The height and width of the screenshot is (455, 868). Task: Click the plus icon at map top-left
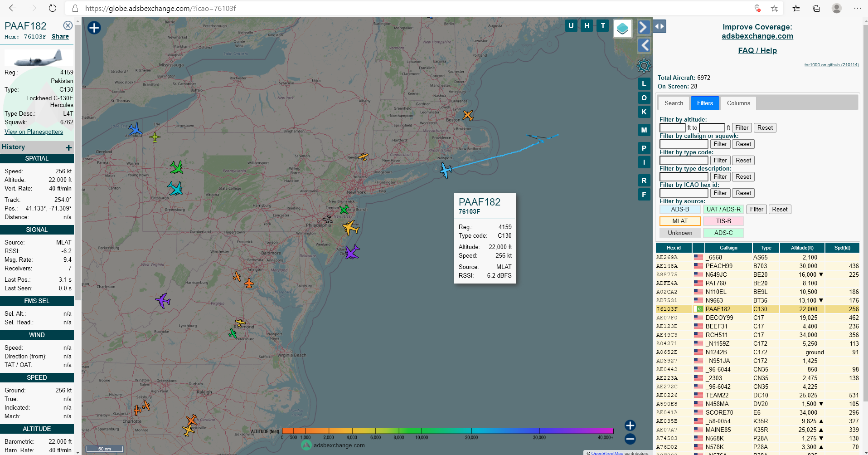coord(94,28)
